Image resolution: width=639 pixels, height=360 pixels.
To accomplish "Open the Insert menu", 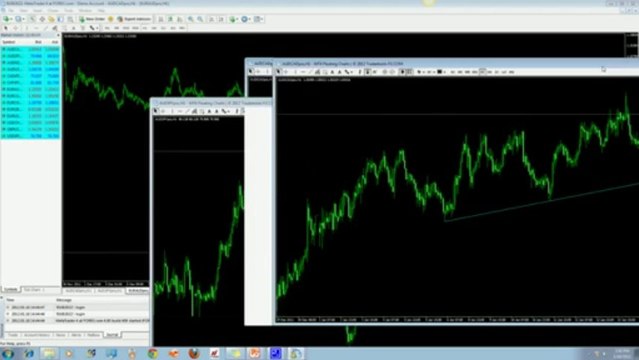I will [37, 10].
